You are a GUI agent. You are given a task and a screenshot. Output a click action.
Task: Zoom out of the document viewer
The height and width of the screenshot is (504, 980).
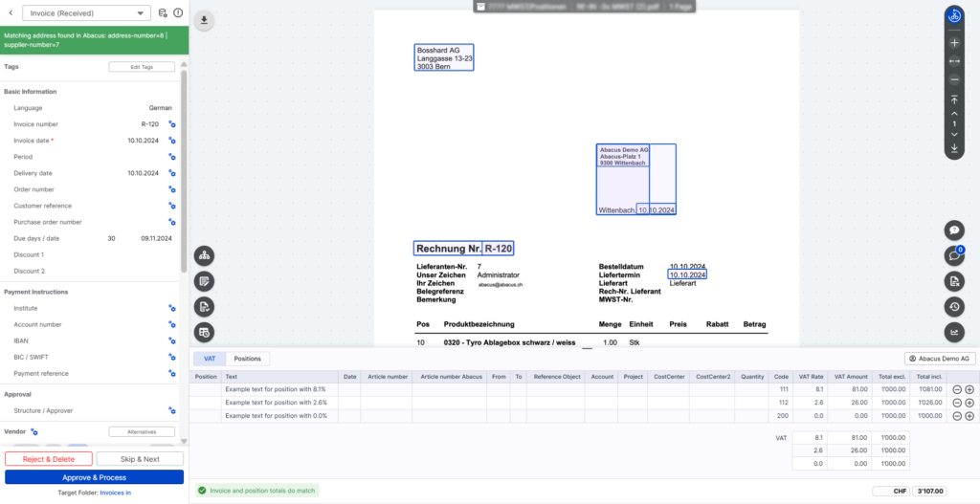(x=954, y=78)
